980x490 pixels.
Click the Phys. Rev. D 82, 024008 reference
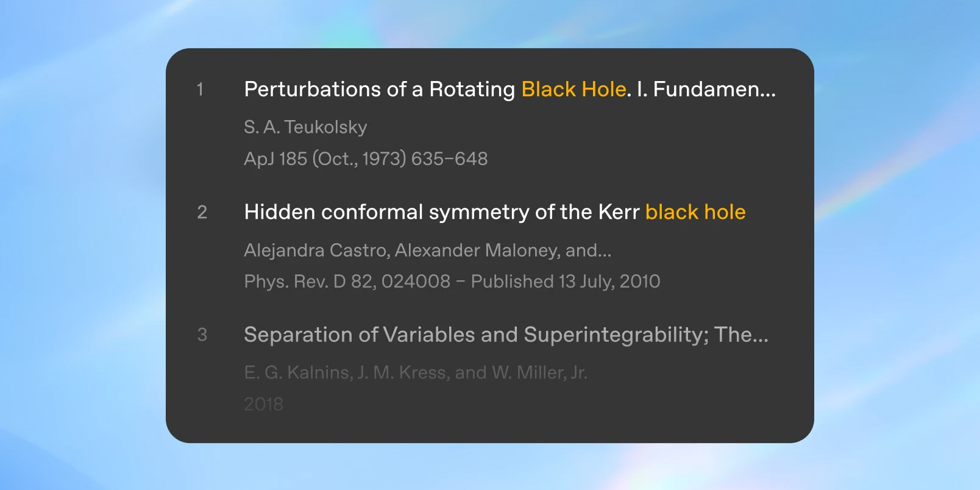coord(347,282)
